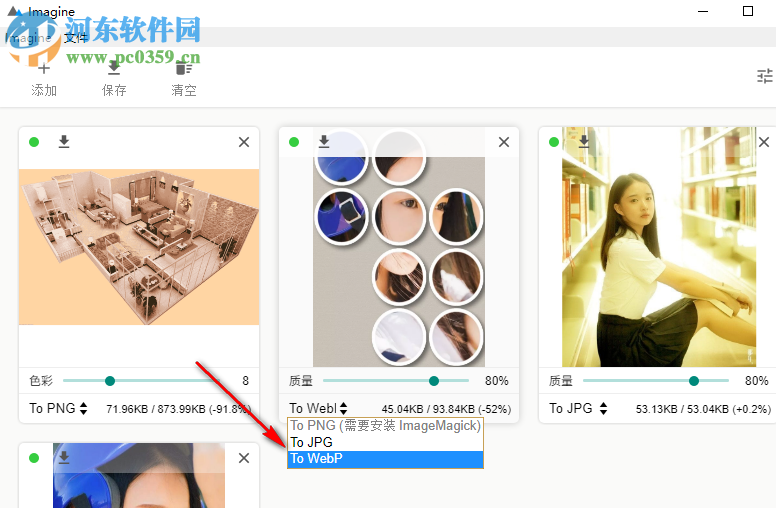Click the To WebP format selector on collage card
Screen dimensions: 776x508
[x=318, y=408]
